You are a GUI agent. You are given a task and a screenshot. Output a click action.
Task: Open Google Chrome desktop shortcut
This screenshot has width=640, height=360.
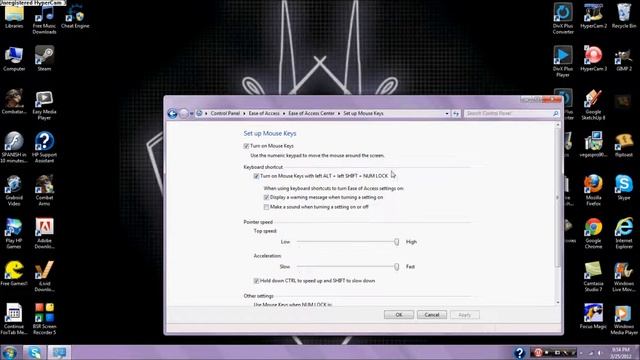point(593,233)
